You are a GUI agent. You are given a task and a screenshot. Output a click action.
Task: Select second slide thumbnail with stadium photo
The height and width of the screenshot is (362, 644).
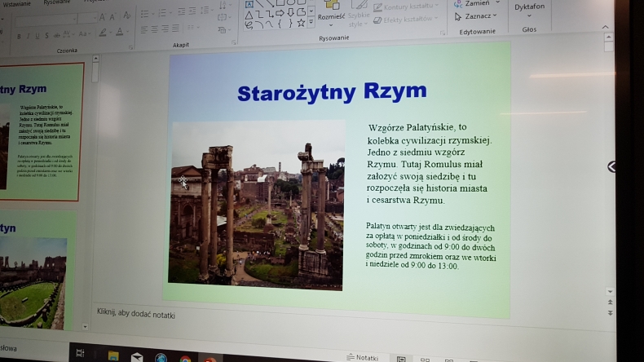pos(37,270)
